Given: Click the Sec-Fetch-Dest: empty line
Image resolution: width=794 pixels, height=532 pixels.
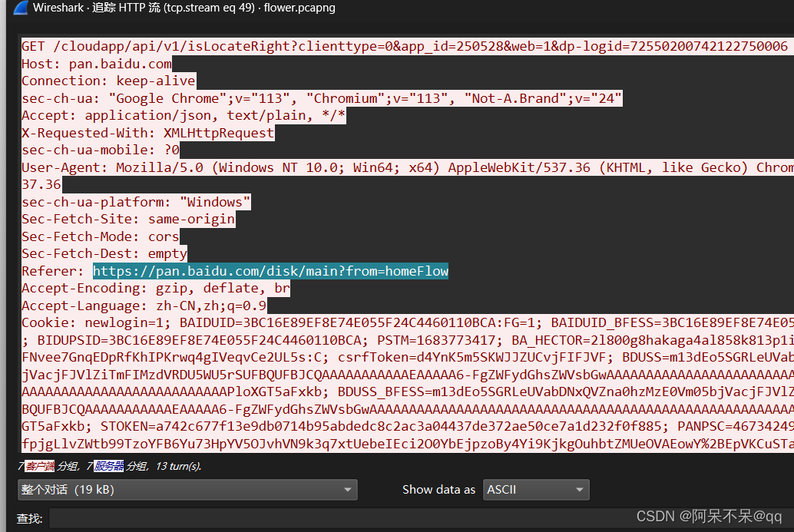Looking at the screenshot, I should [104, 253].
